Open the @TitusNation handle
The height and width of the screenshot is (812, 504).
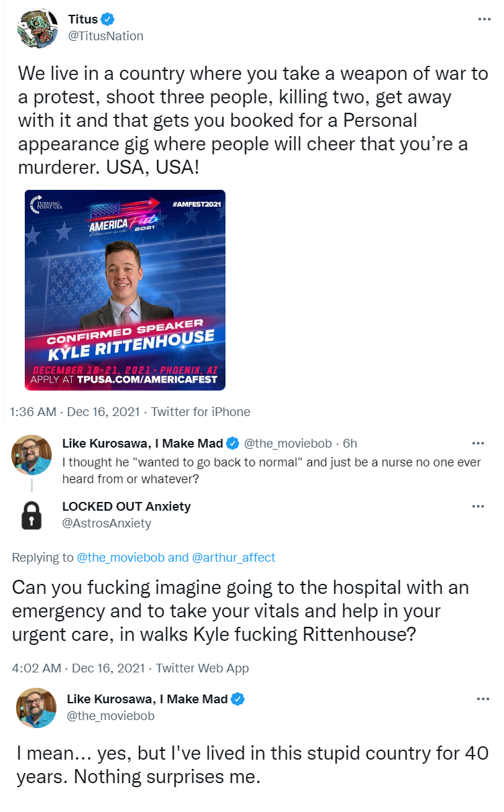tap(105, 36)
